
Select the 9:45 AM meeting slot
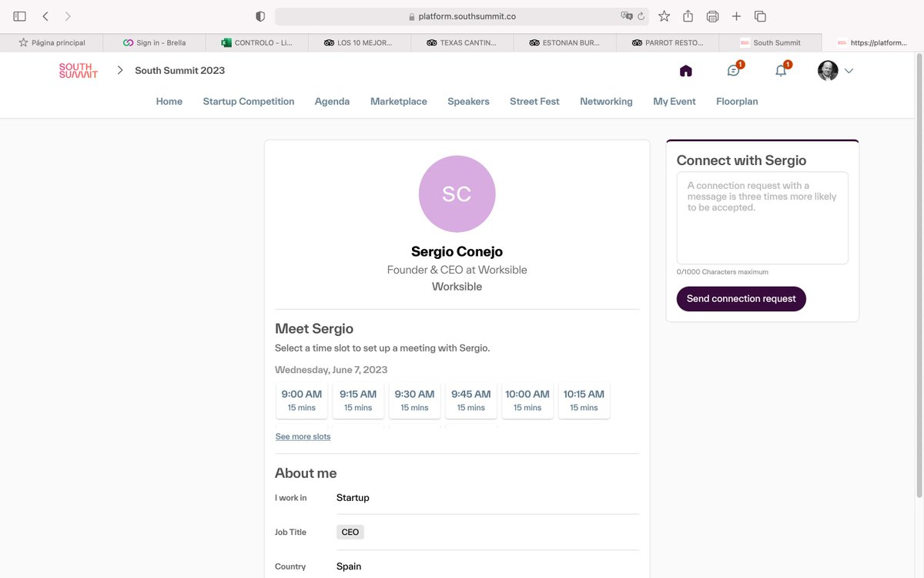tap(471, 401)
